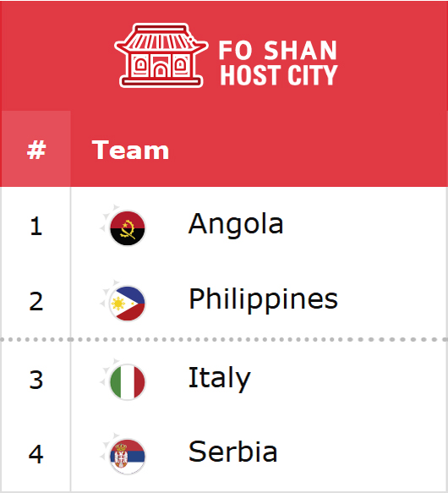Image resolution: width=448 pixels, height=493 pixels.
Task: Click the Italy flag icon
Action: (x=128, y=382)
